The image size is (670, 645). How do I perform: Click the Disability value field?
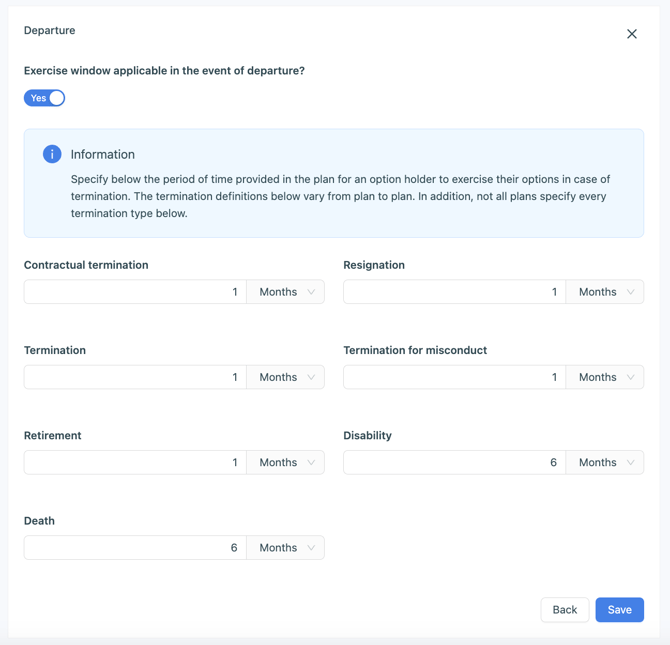coord(454,462)
